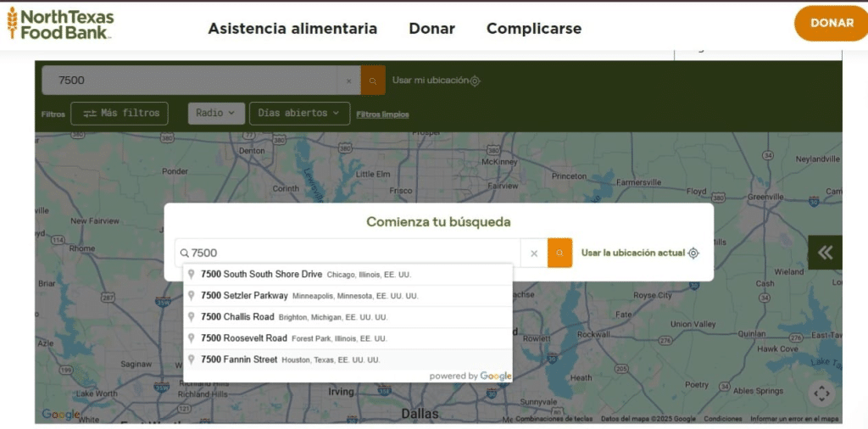Clear the modal search field with X
Viewport: 868px width, 429px height.
click(534, 253)
